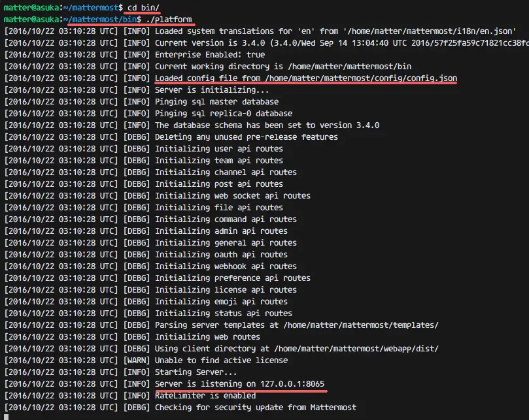Click 'Initializing post api routes' line

pos(219,184)
